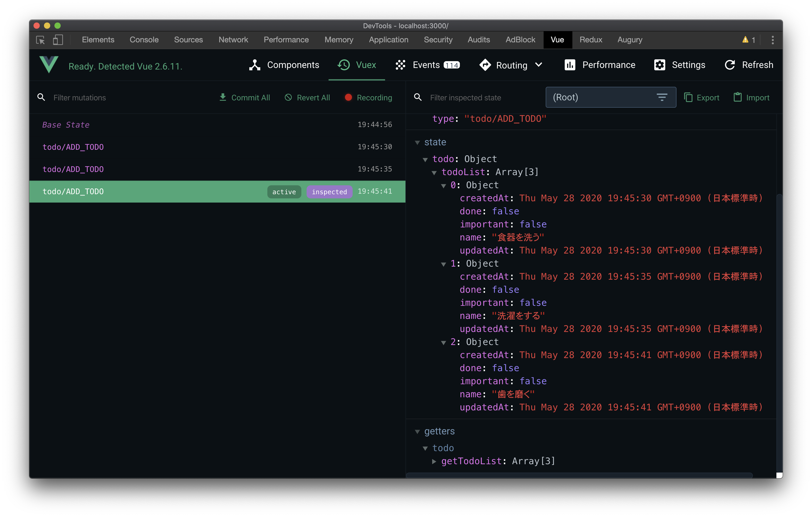The image size is (812, 517).
Task: Click the Vuex history clock icon
Action: coord(344,65)
